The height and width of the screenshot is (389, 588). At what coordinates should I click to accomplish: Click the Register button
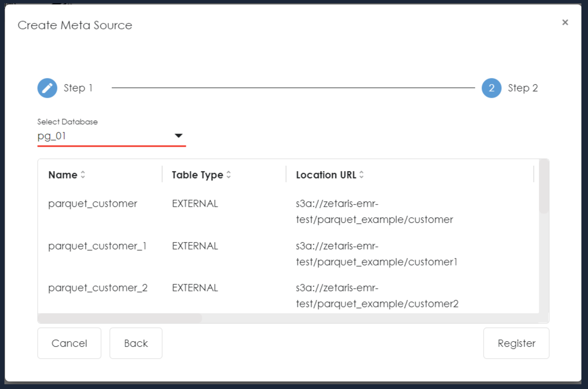point(516,343)
